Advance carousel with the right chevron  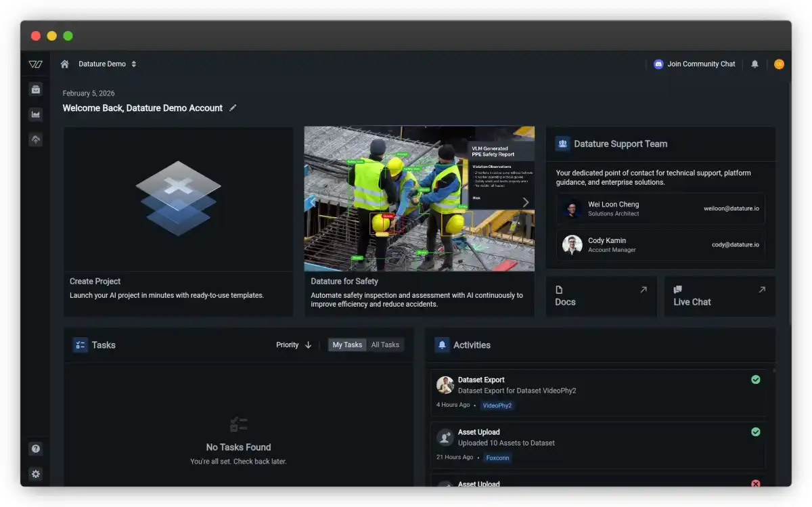(x=526, y=202)
